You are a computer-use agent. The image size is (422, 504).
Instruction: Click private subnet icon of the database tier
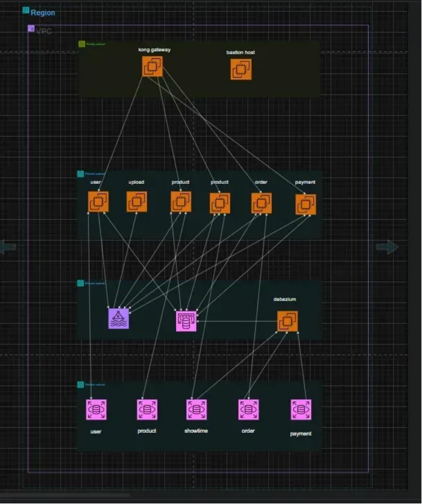pyautogui.click(x=80, y=385)
